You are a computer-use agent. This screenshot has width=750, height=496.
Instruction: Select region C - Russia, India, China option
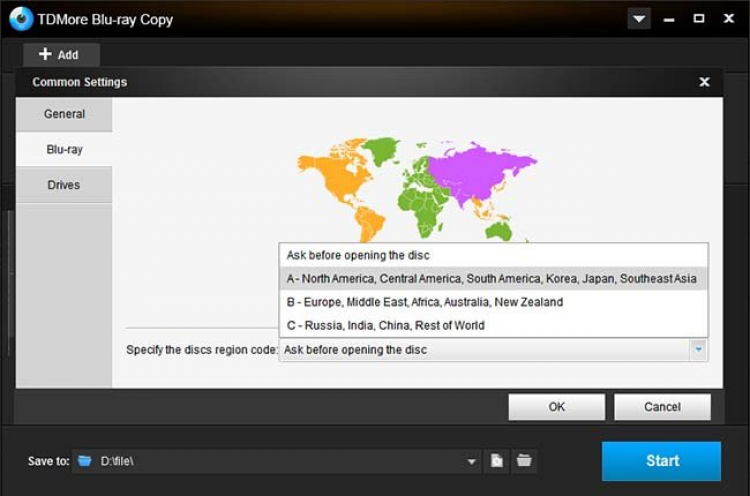(493, 325)
